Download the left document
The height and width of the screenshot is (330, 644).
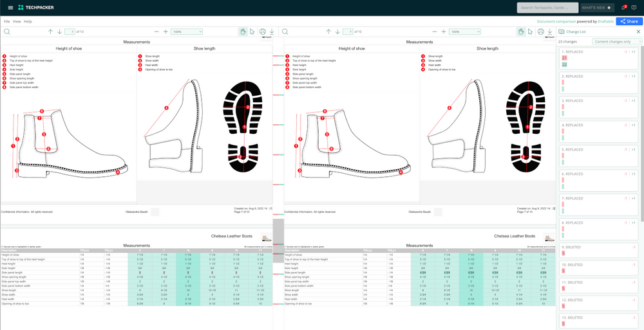click(272, 32)
